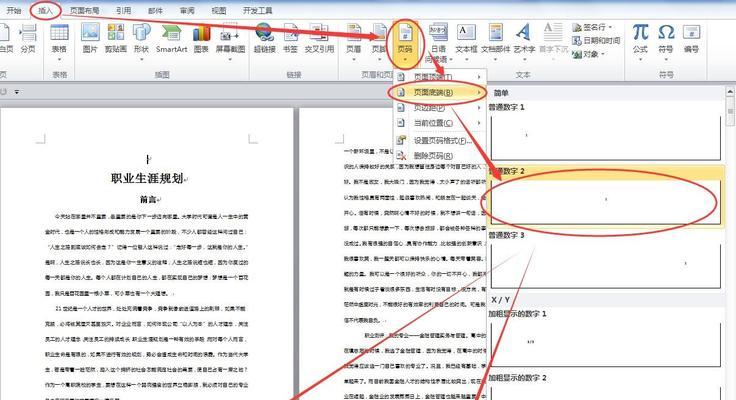This screenshot has height=400, width=736.
Task: Insert a 交叉引用 cross-reference
Action: [x=319, y=39]
